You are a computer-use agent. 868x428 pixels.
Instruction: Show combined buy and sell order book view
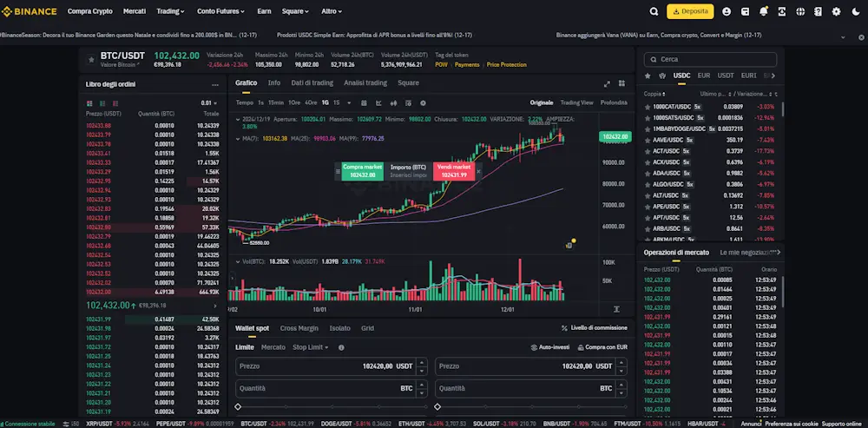[89, 103]
